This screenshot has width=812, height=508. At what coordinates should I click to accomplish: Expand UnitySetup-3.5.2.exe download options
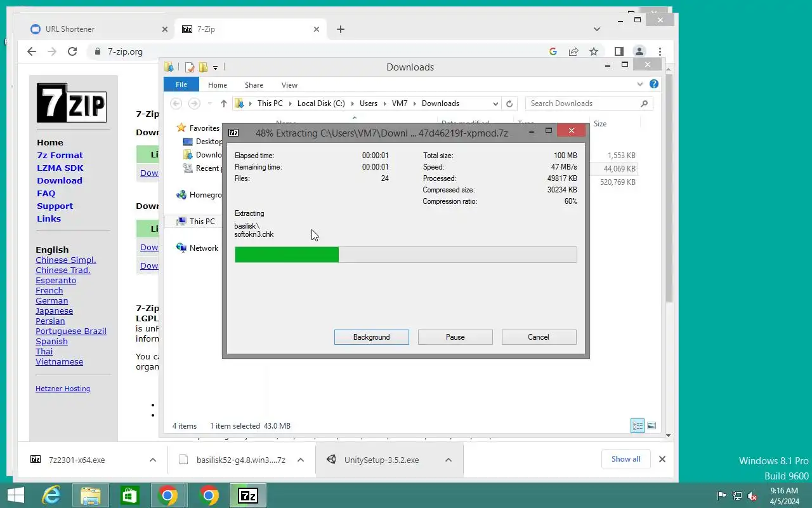tap(449, 460)
